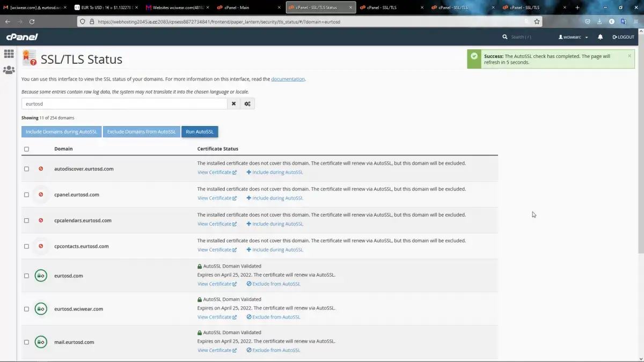
Task: Click the cPanel logo in header
Action: (x=22, y=37)
